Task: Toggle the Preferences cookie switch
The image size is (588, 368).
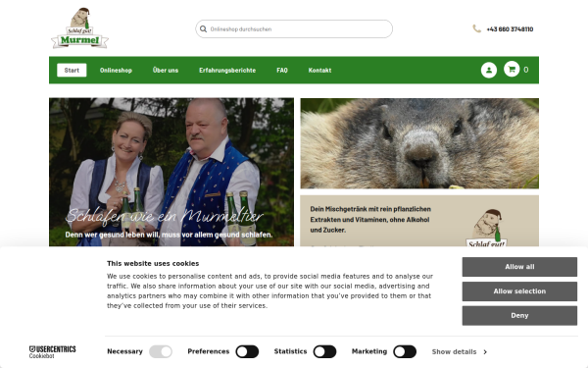Action: click(247, 352)
